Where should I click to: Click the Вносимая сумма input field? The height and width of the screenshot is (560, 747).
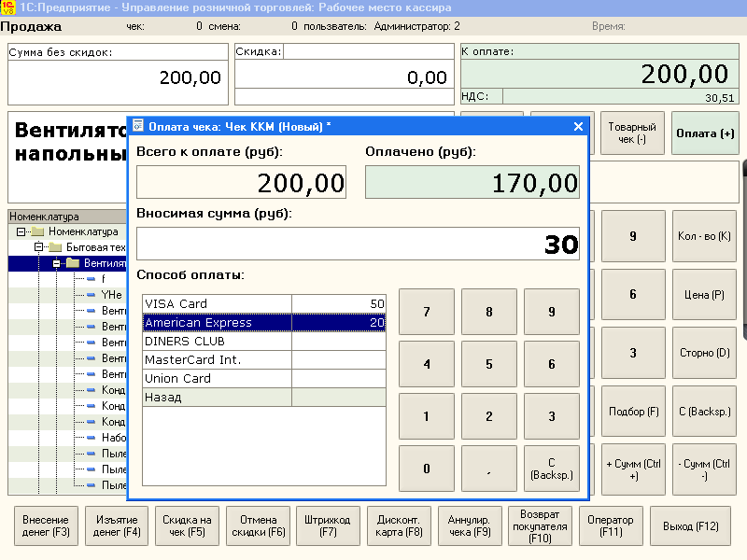click(x=358, y=244)
